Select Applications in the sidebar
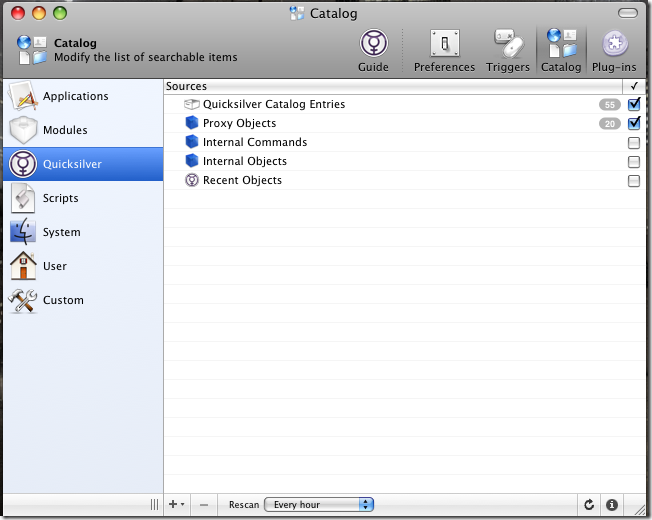 (x=83, y=96)
